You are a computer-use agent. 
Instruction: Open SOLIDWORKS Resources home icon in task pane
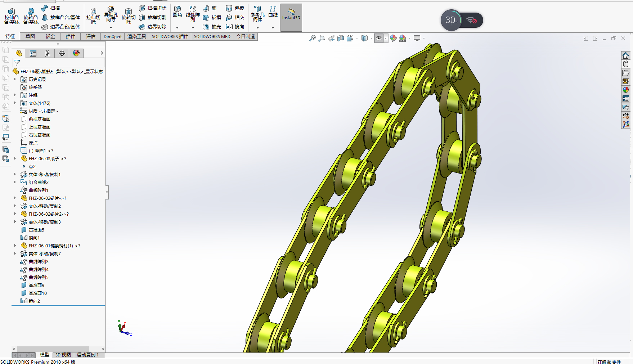626,55
